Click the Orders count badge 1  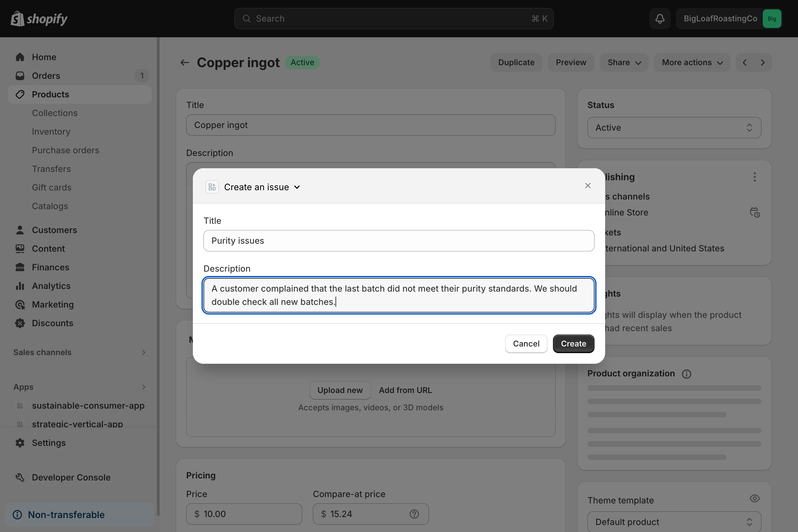(142, 76)
